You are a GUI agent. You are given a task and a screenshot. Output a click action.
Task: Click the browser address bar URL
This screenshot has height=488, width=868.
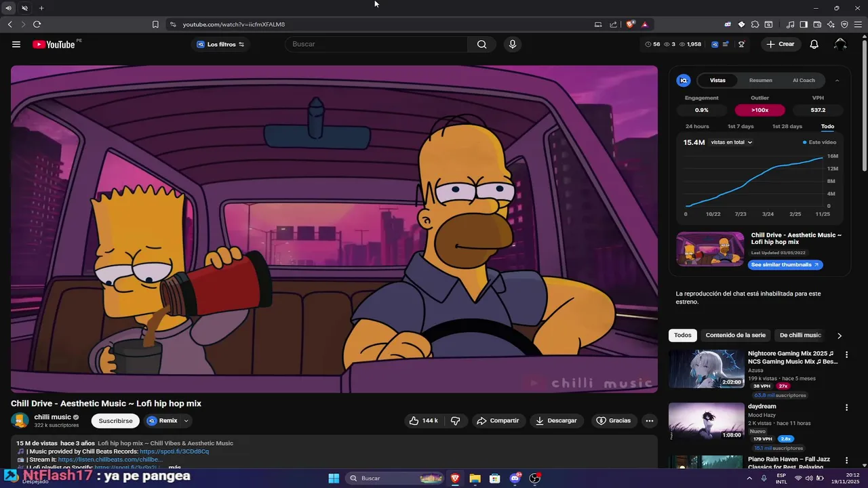[233, 24]
